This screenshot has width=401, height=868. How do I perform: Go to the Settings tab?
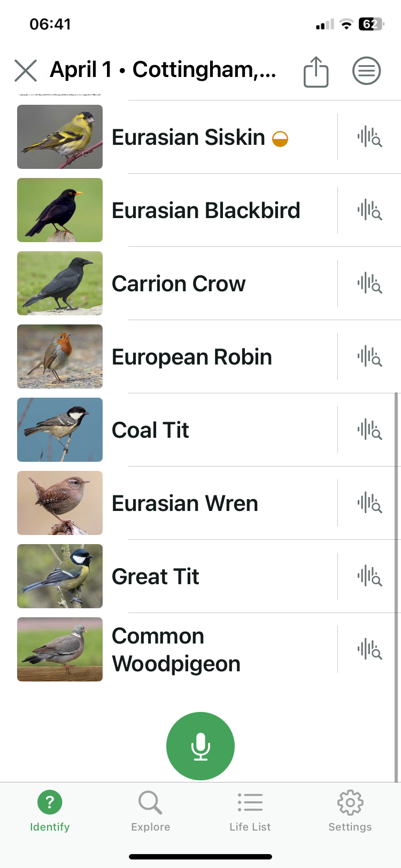click(x=350, y=811)
